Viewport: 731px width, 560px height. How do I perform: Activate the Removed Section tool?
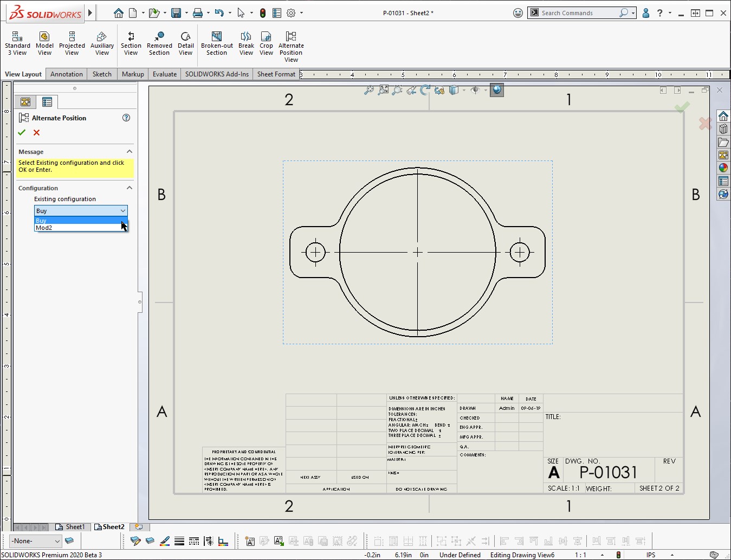tap(159, 43)
